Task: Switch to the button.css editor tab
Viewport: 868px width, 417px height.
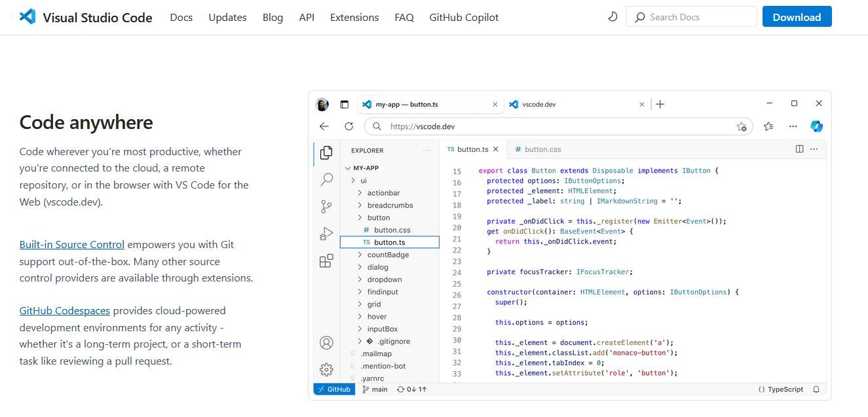Action: [538, 149]
